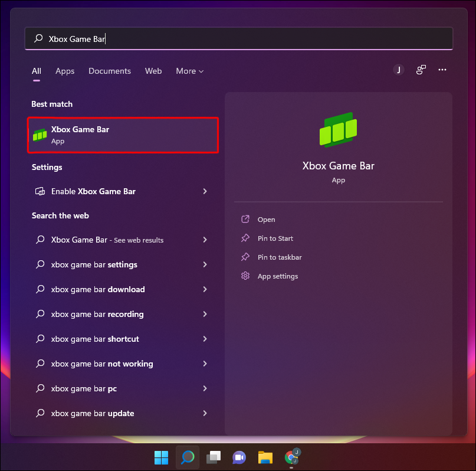Click the J user account avatar
Image resolution: width=476 pixels, height=471 pixels.
(x=399, y=70)
